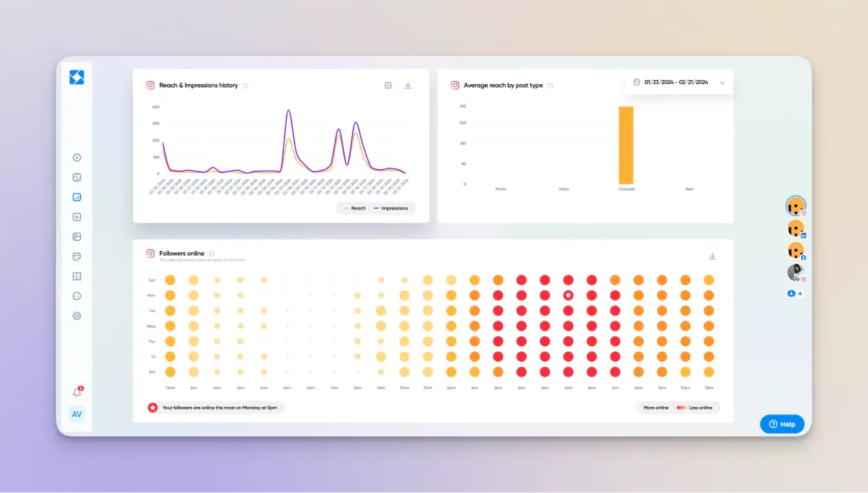Click the Sat row label in heatmap
The width and height of the screenshot is (868, 493).
pos(152,372)
